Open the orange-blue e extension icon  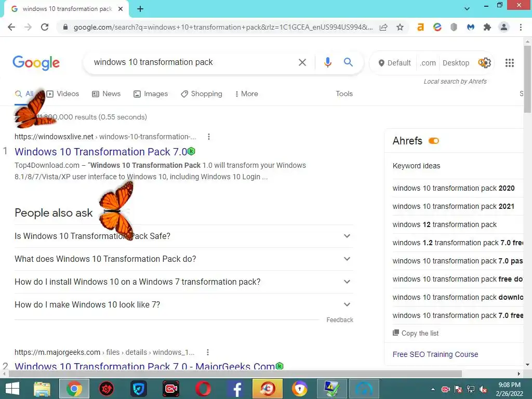click(x=437, y=27)
